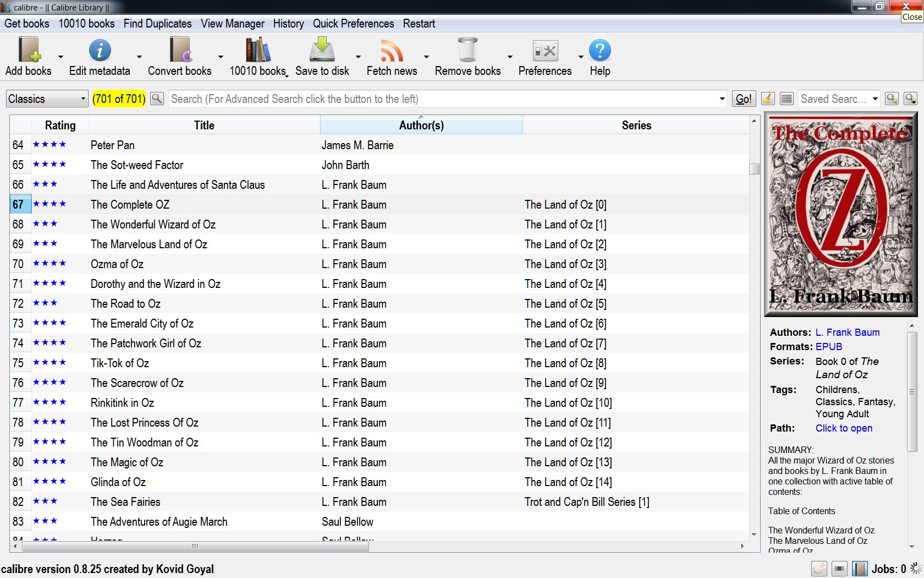
Task: Click the Restart menu item
Action: point(419,24)
